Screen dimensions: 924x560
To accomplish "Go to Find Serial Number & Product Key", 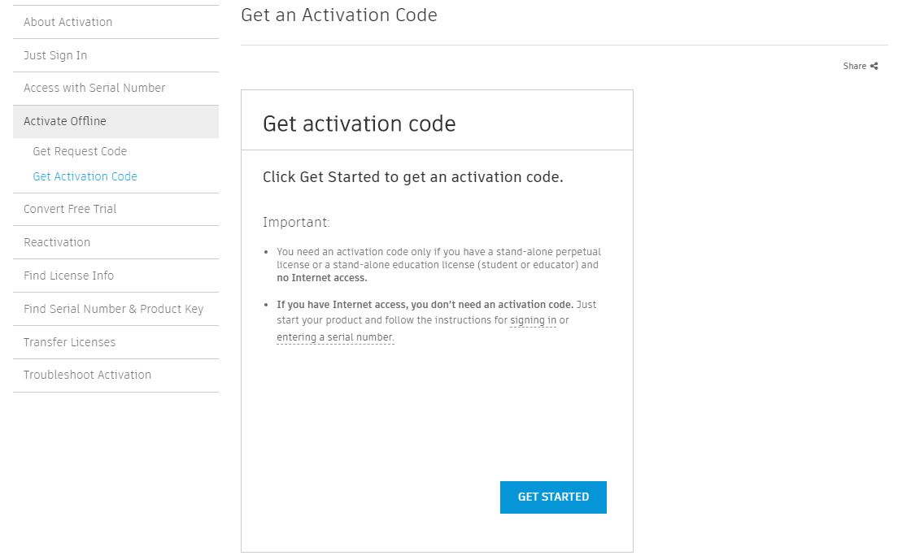I will tap(115, 309).
